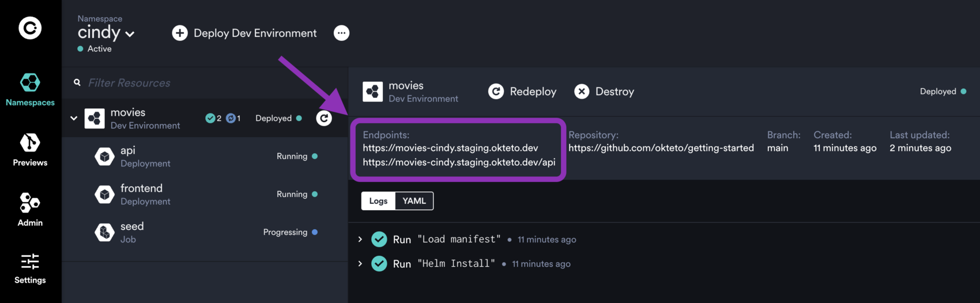The image size is (980, 303).
Task: Click the Last updated 2 minutes ago value
Action: tap(920, 148)
